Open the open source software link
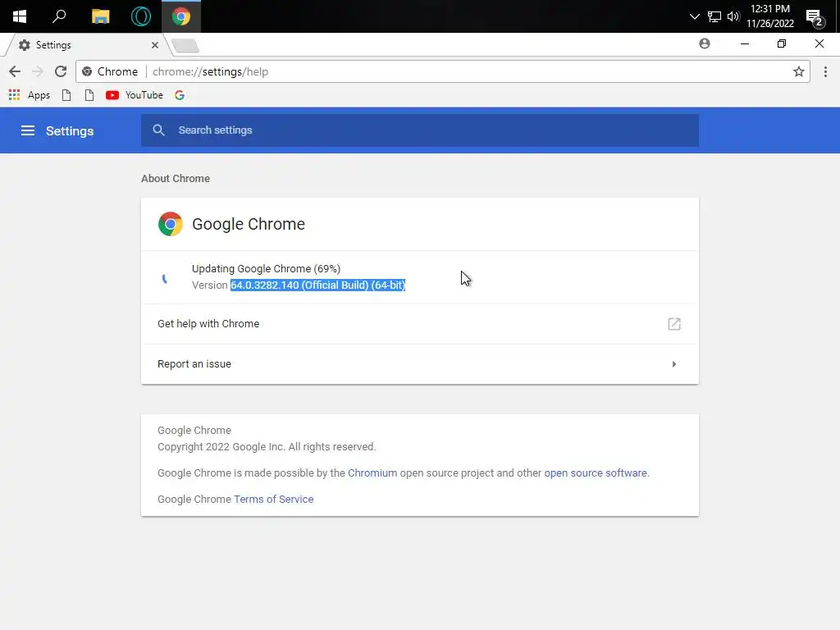This screenshot has width=840, height=630. click(596, 473)
